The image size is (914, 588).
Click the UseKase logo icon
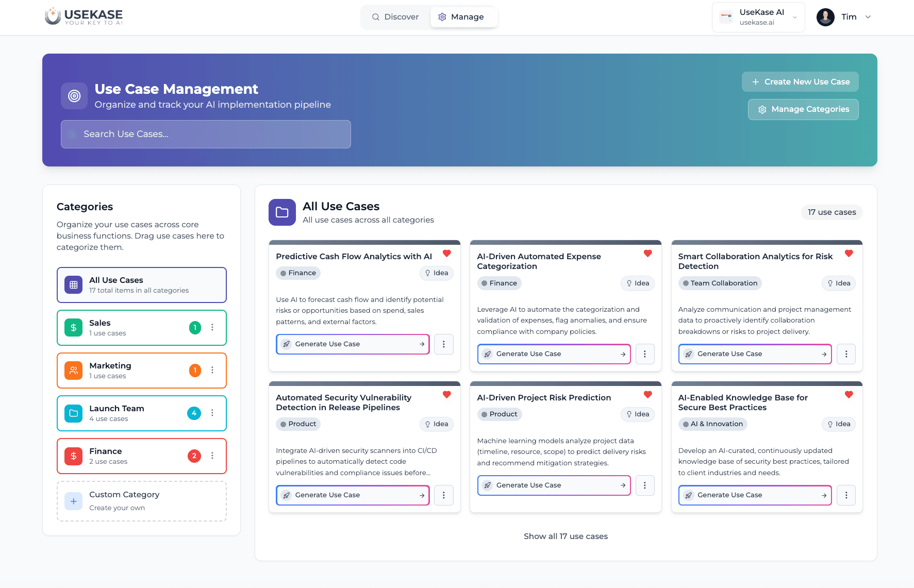(x=53, y=16)
